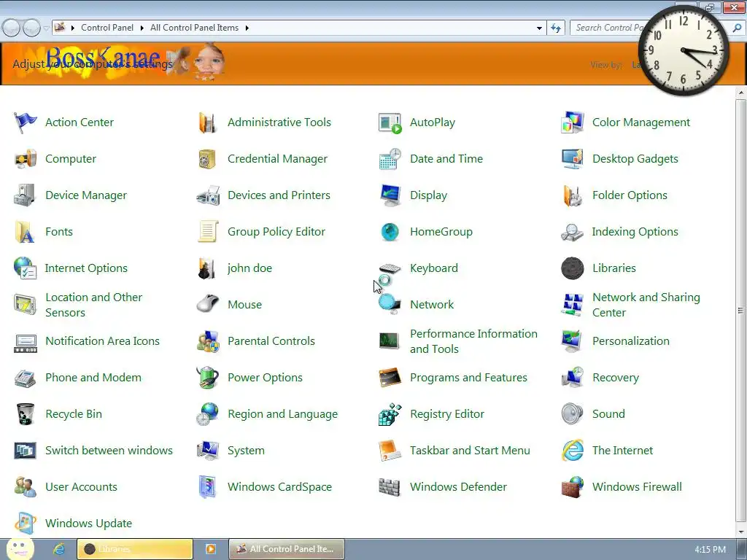Open Network and Sharing Center link
Screen dimensions: 747x560
(x=646, y=305)
